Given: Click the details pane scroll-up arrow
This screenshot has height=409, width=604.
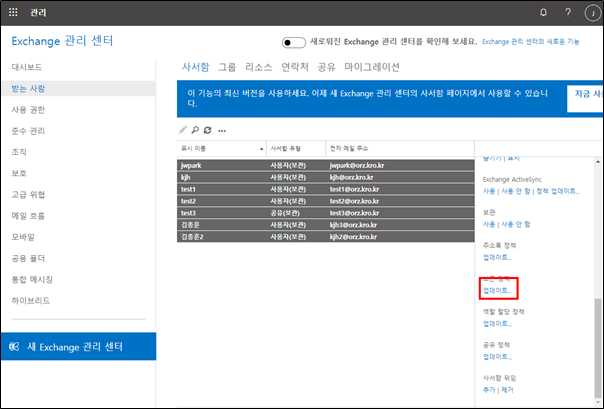Looking at the screenshot, I should (598, 162).
